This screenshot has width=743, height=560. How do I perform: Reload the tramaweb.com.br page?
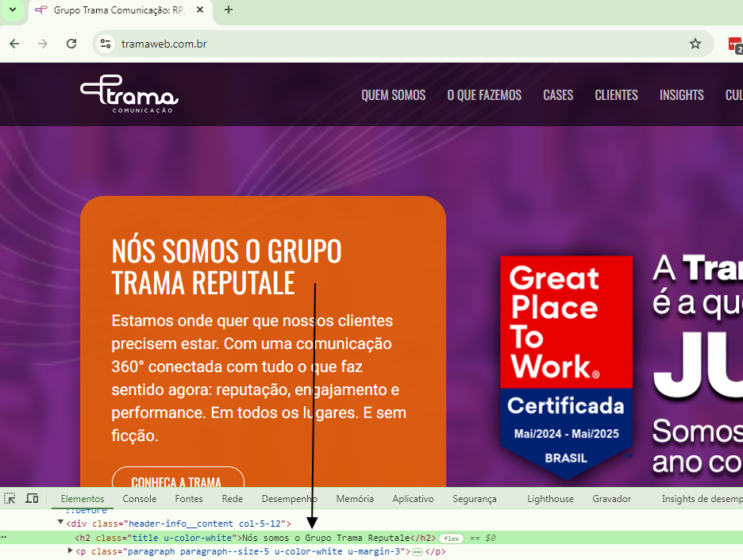click(x=71, y=44)
